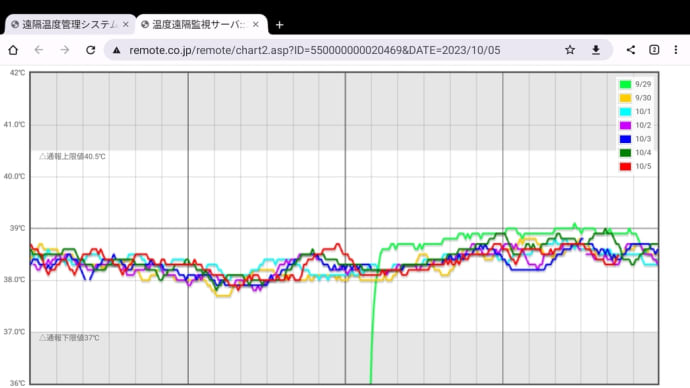Open a new tab with the plus button
This screenshot has height=388, width=690.
pyautogui.click(x=279, y=25)
